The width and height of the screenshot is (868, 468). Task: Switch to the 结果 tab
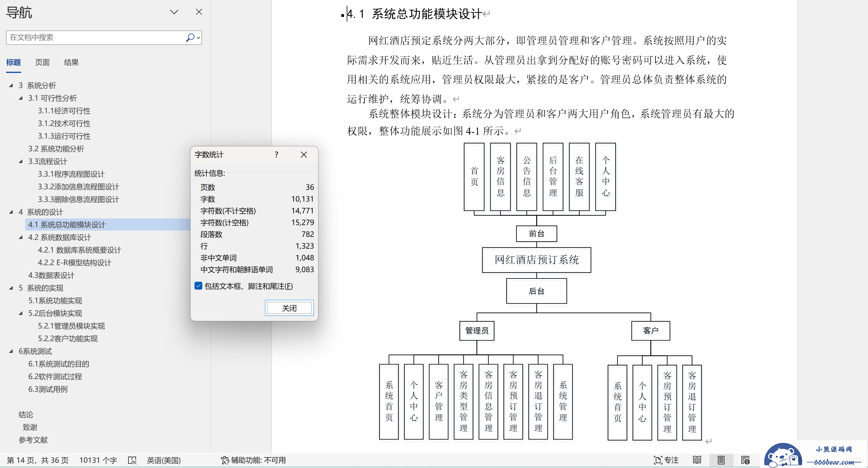(x=71, y=62)
